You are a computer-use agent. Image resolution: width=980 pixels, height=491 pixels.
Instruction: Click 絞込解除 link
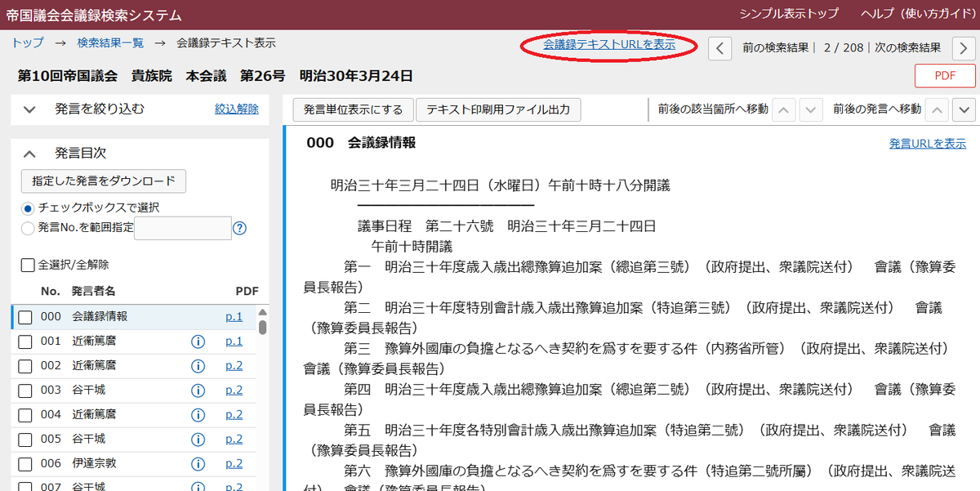pyautogui.click(x=237, y=109)
